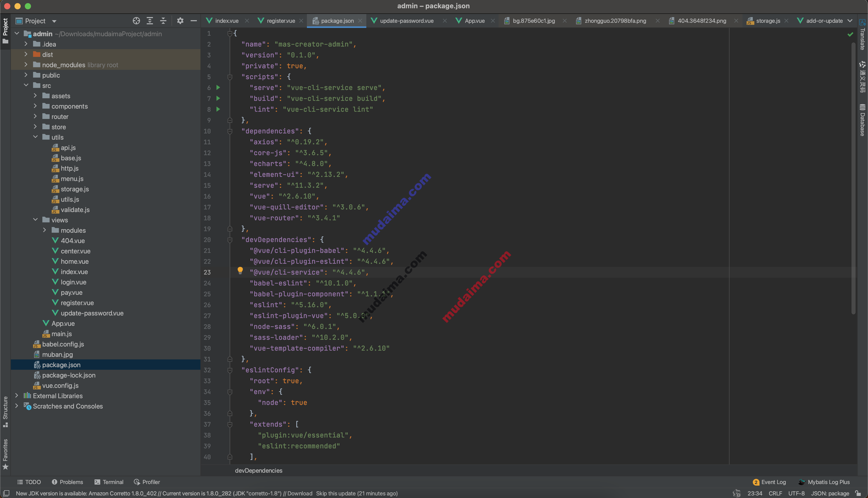
Task: Select vue.config.js in the project tree
Action: [60, 386]
